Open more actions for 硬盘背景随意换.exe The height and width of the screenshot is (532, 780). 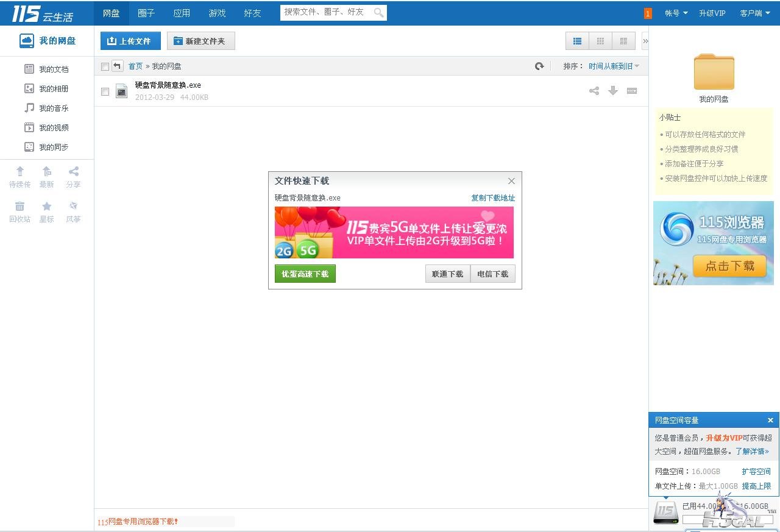pyautogui.click(x=632, y=91)
